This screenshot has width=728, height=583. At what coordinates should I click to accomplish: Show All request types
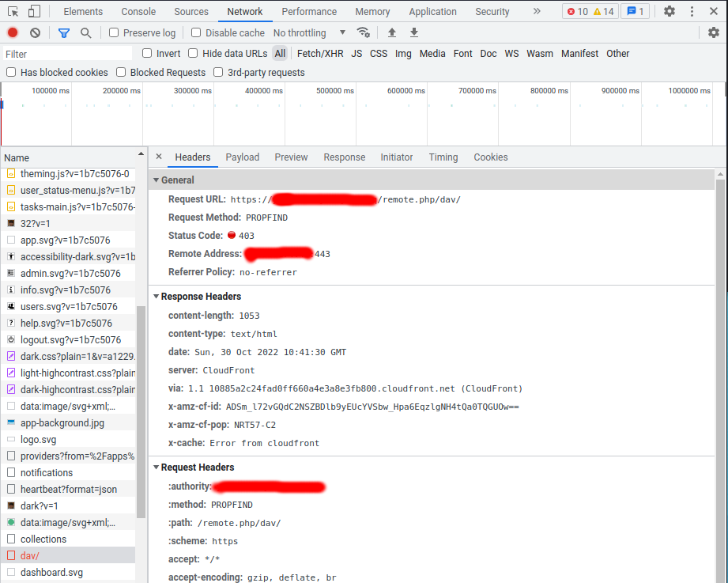pos(280,54)
